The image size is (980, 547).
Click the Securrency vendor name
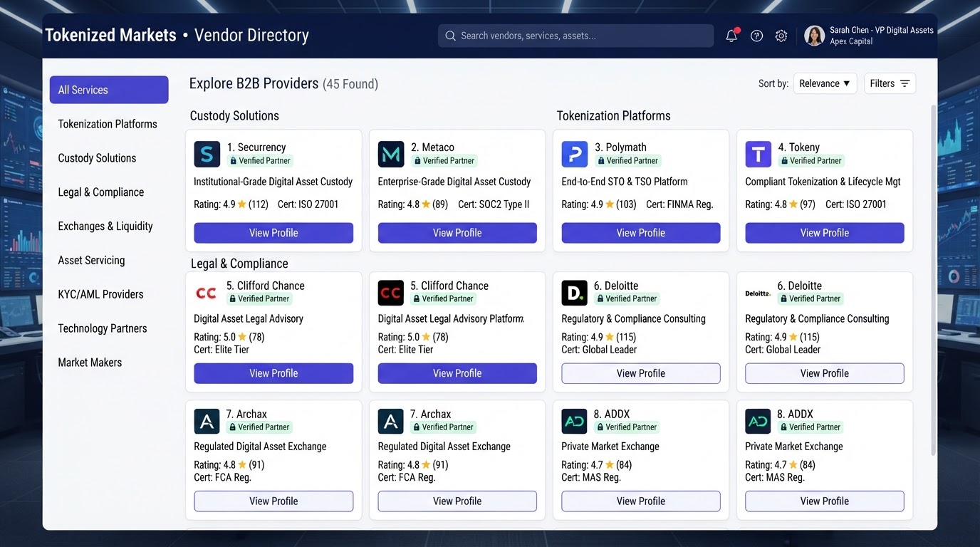coord(256,147)
